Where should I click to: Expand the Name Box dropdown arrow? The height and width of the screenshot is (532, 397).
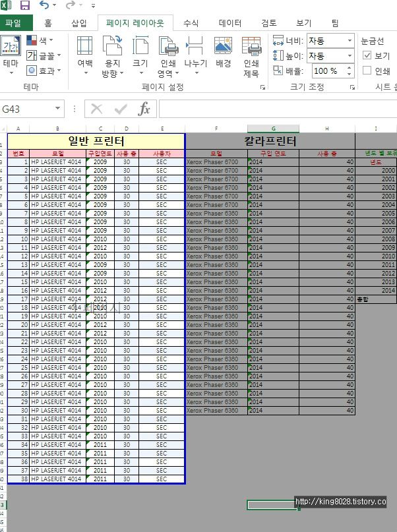coord(57,109)
